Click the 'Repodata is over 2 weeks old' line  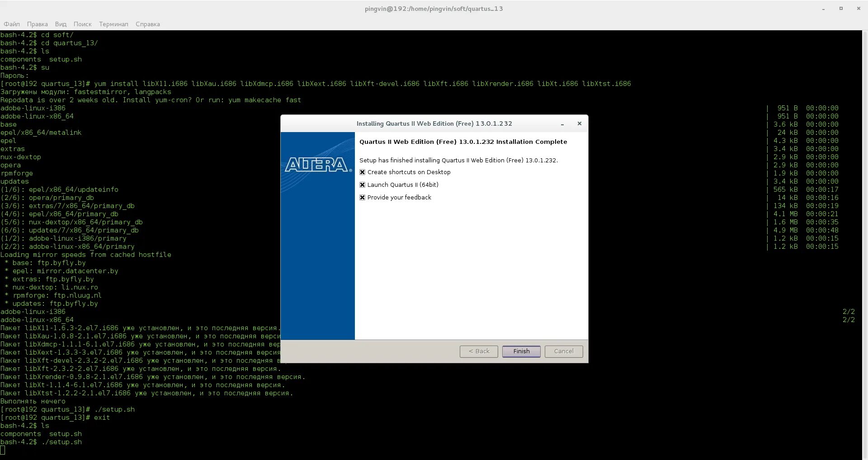click(151, 100)
